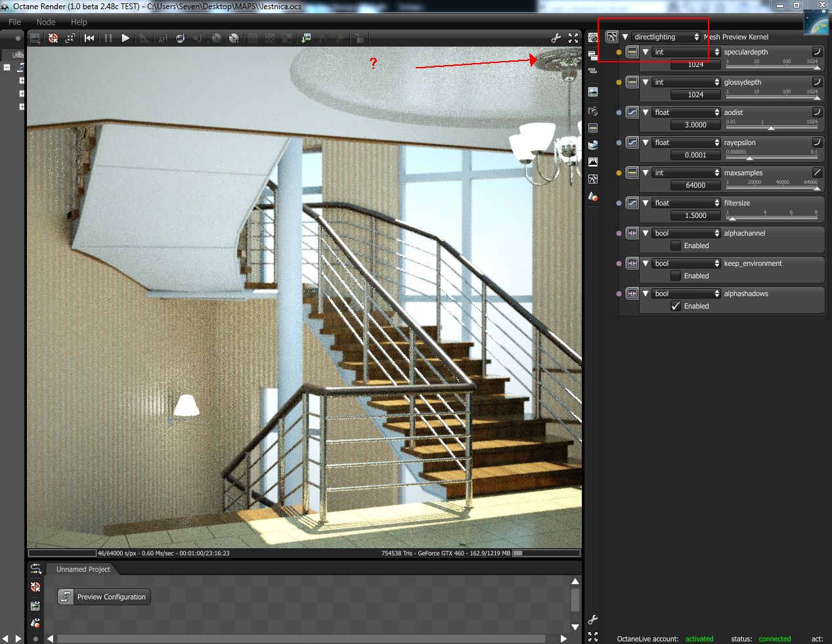Click the recenter view lifebuoy icon in viewport toolbar
The width and height of the screenshot is (832, 644).
(53, 38)
